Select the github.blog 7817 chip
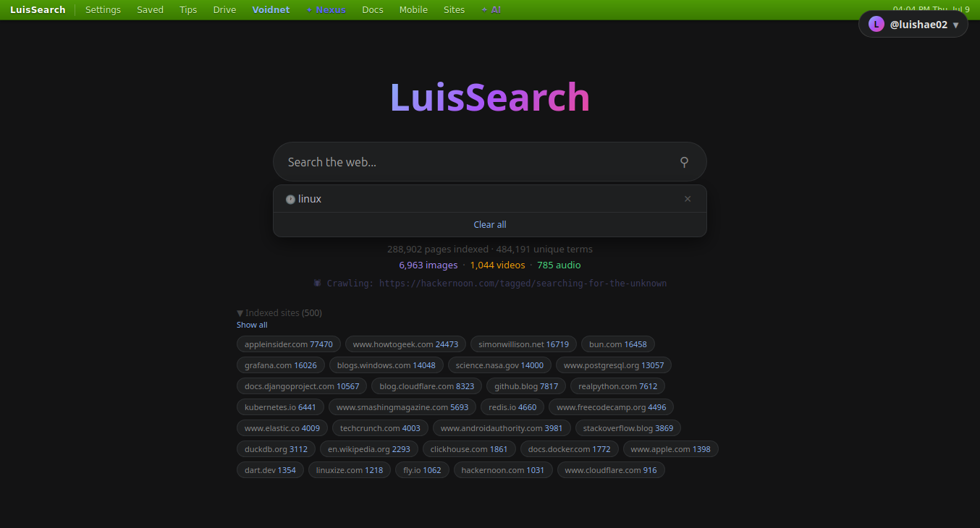 526,386
